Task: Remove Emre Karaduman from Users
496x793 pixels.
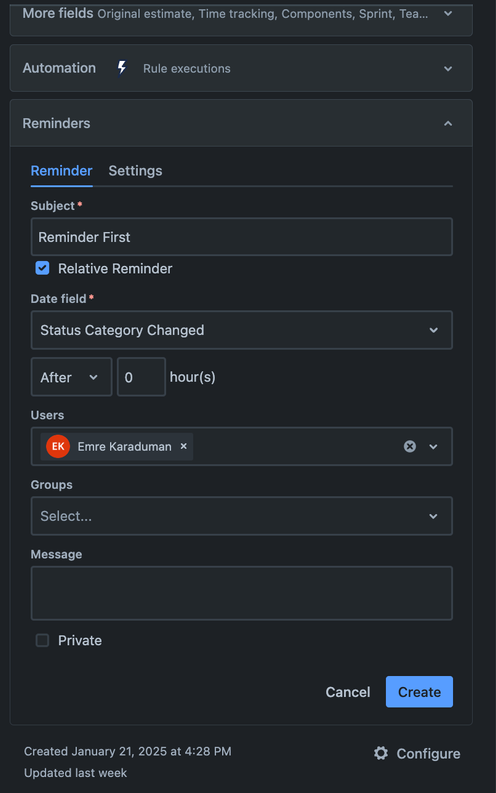Action: tap(184, 446)
